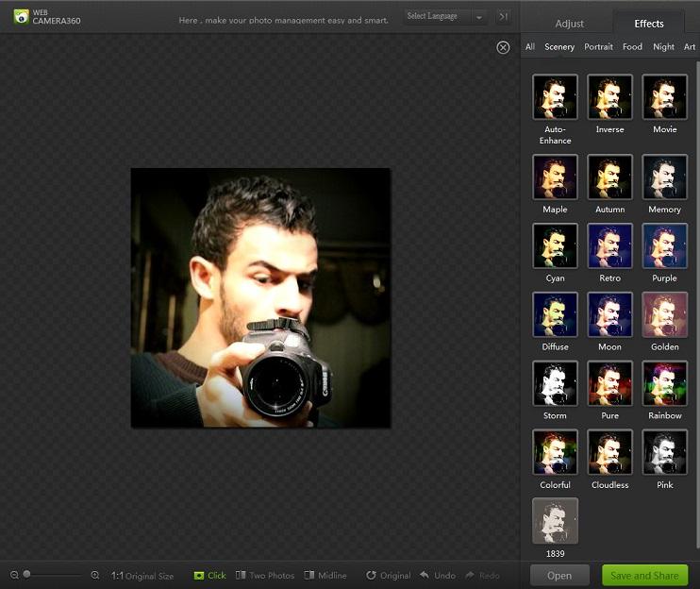Click the Save and Share button

click(645, 575)
